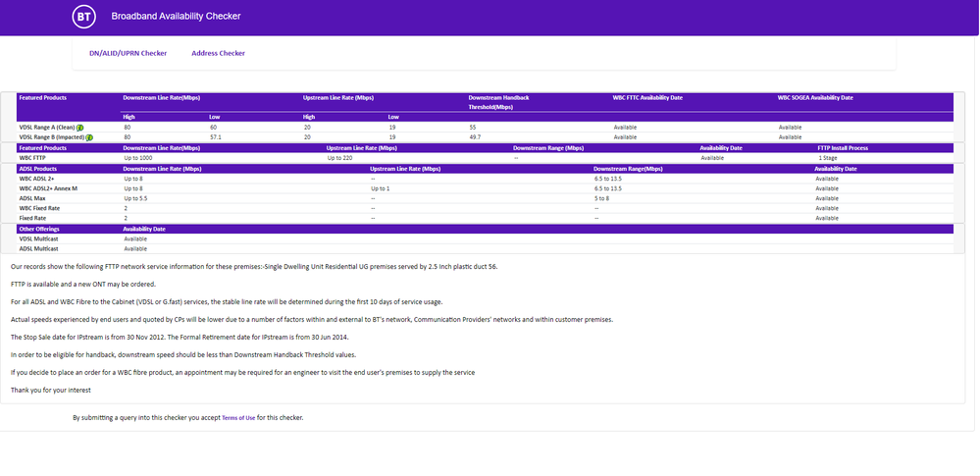980x476 pixels.
Task: Select the WBC ADSL2+ Annex M row label
Action: [x=48, y=188]
